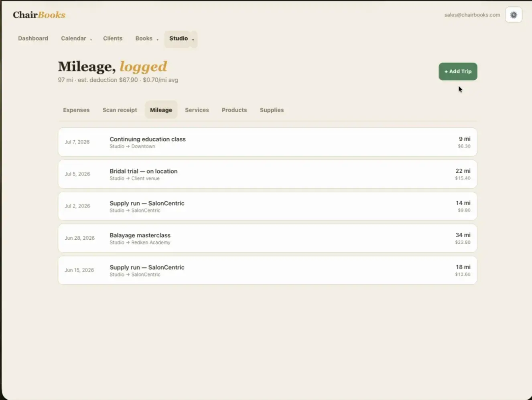Open the Balayage masterclass trip

[x=268, y=238]
